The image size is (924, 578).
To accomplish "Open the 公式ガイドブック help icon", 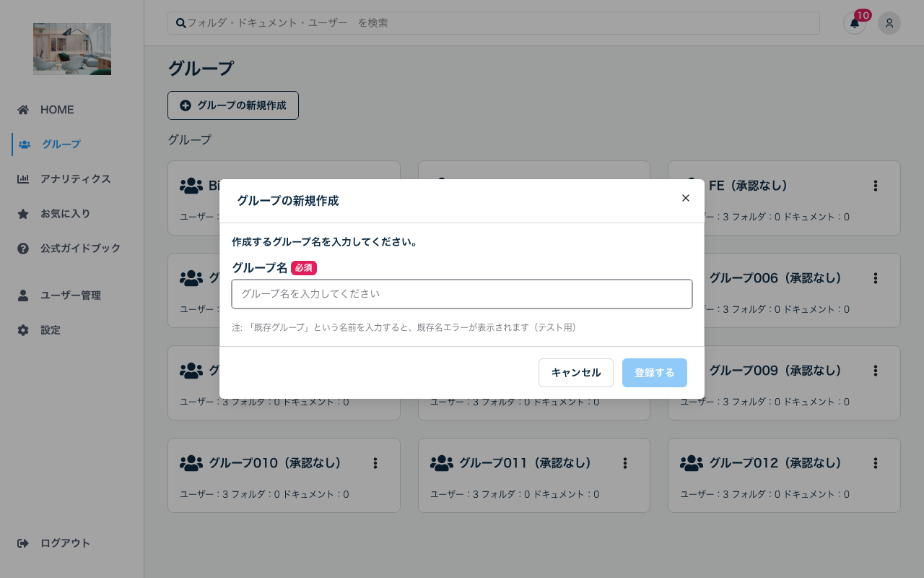I will click(x=23, y=248).
